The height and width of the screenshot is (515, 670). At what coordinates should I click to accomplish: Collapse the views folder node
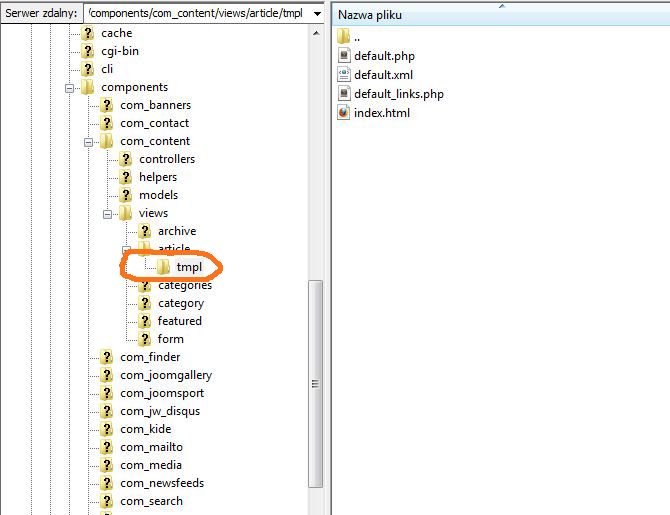pos(108,213)
